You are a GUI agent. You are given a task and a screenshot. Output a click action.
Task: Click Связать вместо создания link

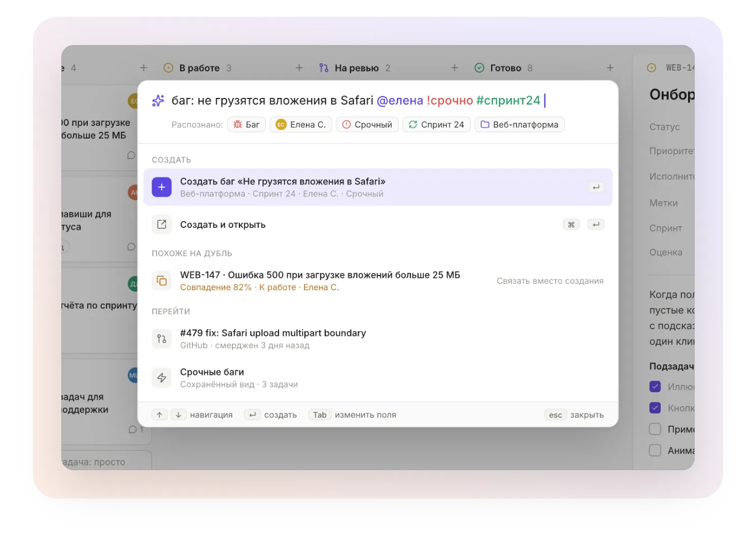[550, 281]
